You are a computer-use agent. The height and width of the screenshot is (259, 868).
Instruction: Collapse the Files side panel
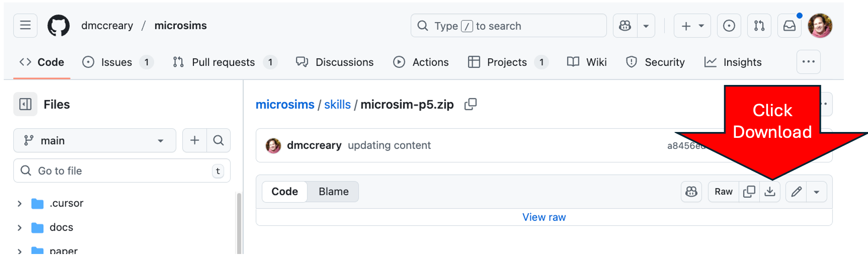[25, 104]
